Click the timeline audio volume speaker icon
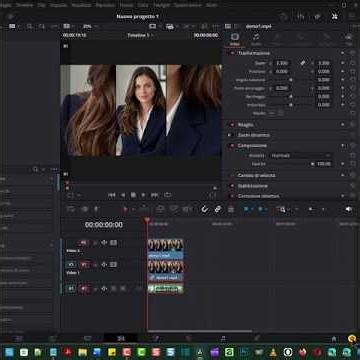The width and height of the screenshot is (360, 360). [348, 209]
